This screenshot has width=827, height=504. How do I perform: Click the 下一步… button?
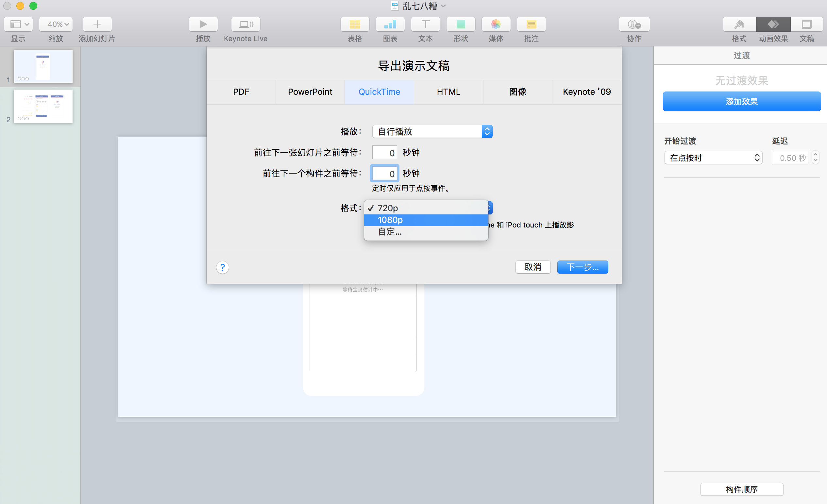click(582, 267)
